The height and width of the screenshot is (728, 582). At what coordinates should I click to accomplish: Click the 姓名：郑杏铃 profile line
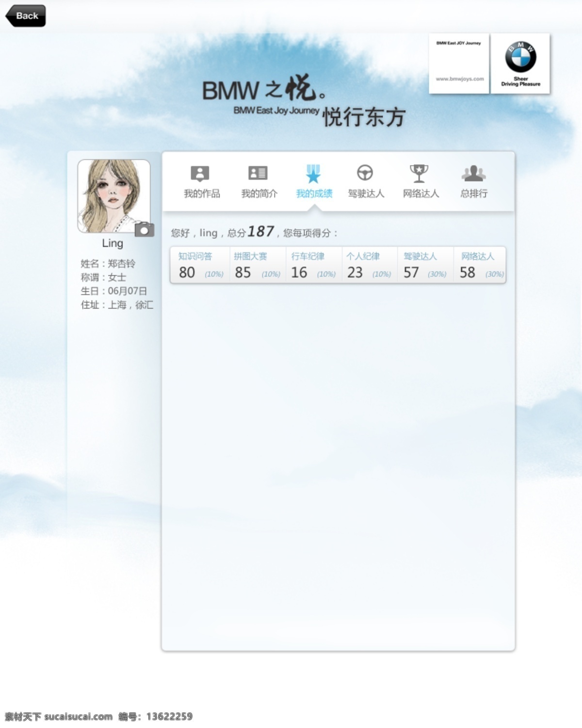(108, 264)
